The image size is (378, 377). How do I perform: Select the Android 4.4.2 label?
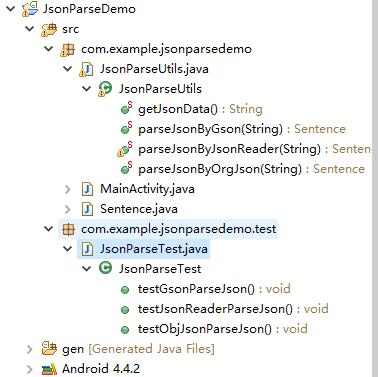(x=101, y=369)
